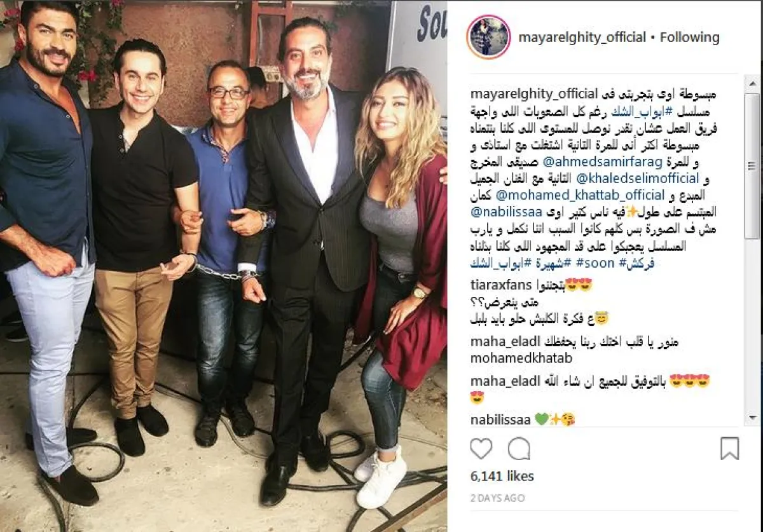Open the 2 DAYS AGO timestamp

pos(497,499)
